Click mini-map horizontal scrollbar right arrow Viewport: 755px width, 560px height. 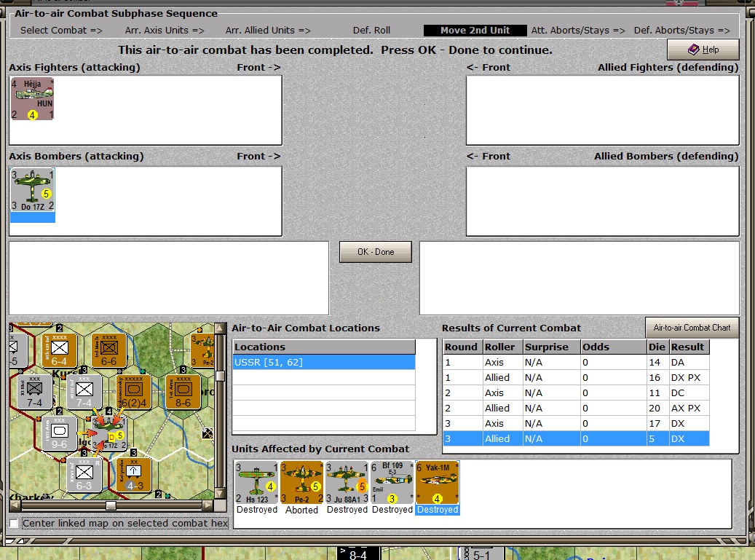pyautogui.click(x=208, y=505)
